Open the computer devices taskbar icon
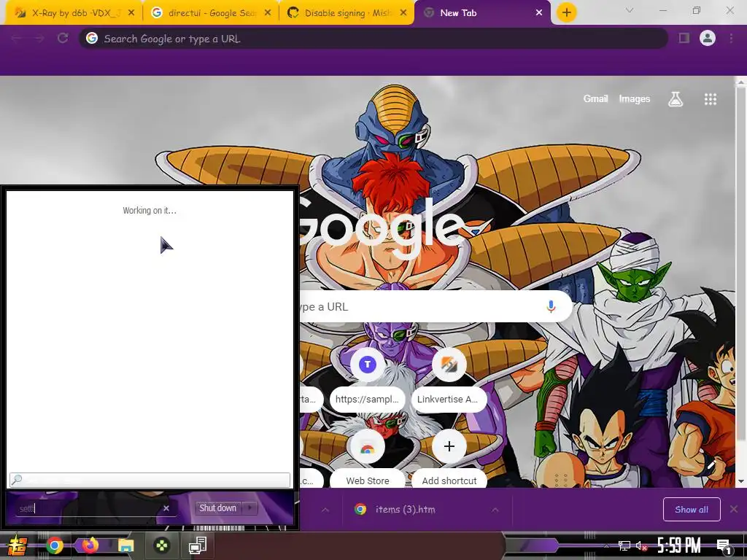The width and height of the screenshot is (747, 560). (x=197, y=545)
